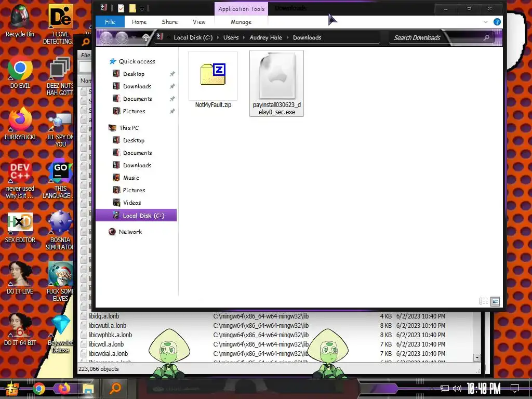Switch to details view layout icon

[484, 301]
